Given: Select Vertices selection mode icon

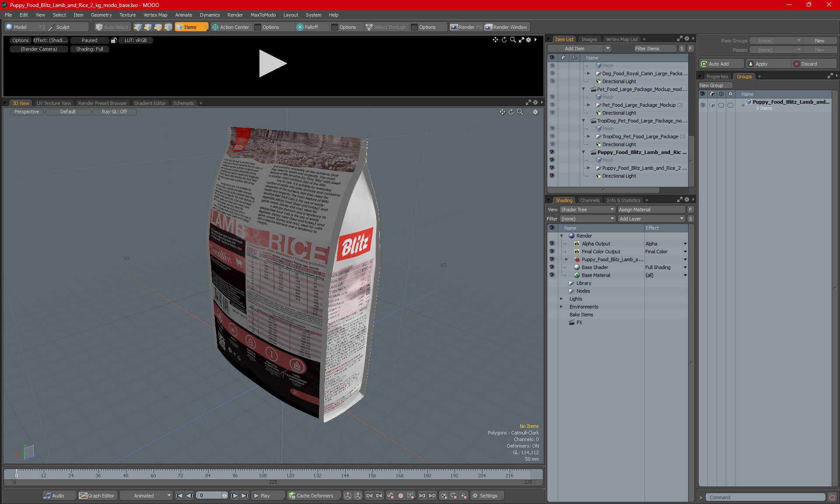Looking at the screenshot, I should (138, 27).
